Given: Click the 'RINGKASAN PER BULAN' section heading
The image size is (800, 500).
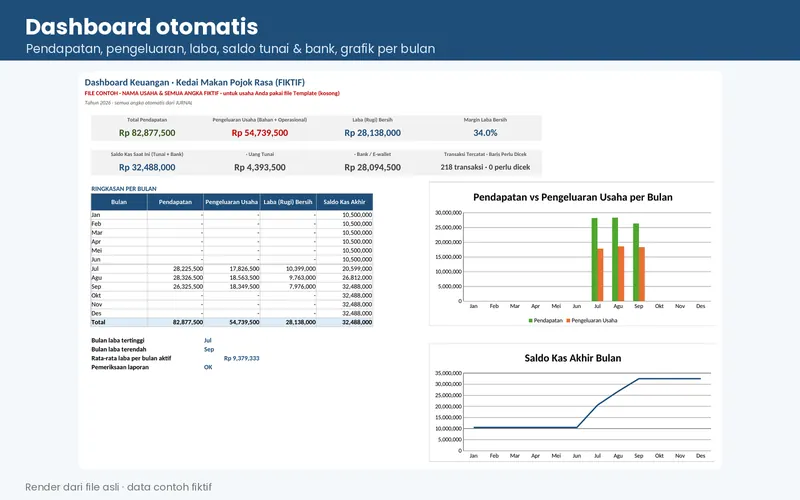Looking at the screenshot, I should coord(124,189).
